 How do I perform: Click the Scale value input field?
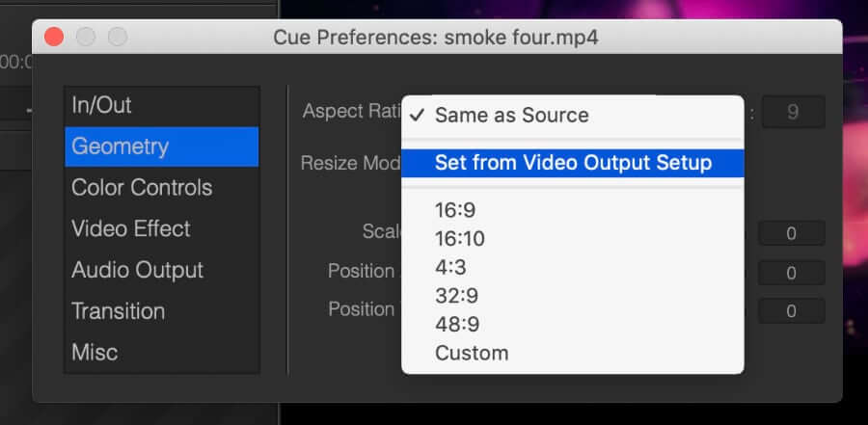coord(792,233)
